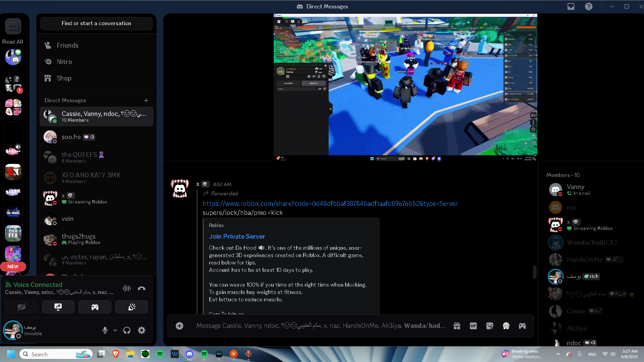This screenshot has height=362, width=644.
Task: Click the Read All button
Action: 13,42
